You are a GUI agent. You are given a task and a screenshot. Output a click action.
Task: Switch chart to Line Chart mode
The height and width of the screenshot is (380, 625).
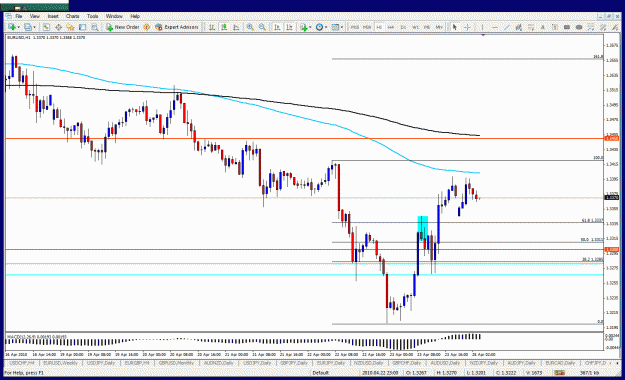coord(236,27)
